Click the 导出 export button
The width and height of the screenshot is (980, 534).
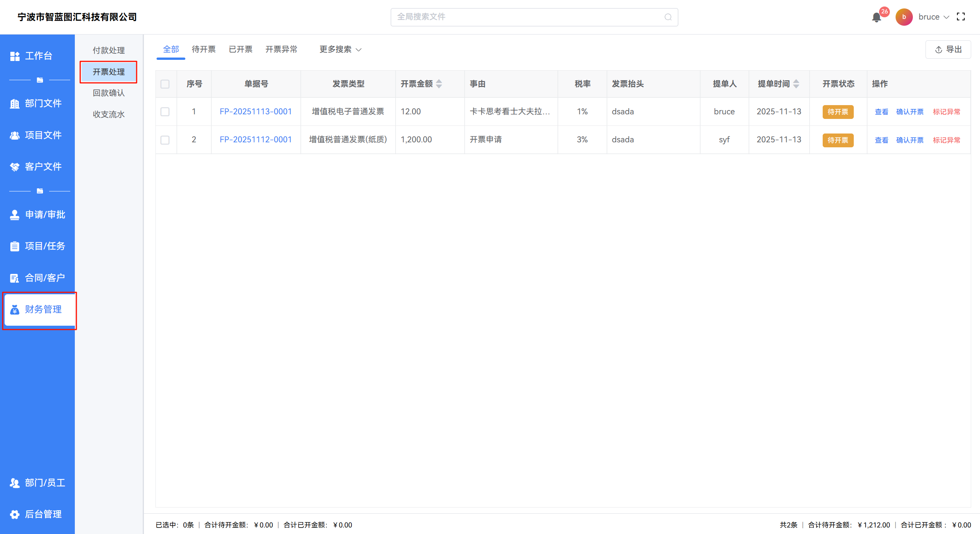tap(948, 49)
